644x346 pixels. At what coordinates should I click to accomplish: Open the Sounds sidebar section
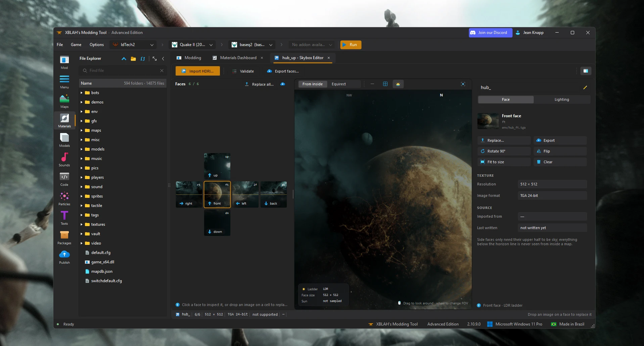click(x=64, y=160)
